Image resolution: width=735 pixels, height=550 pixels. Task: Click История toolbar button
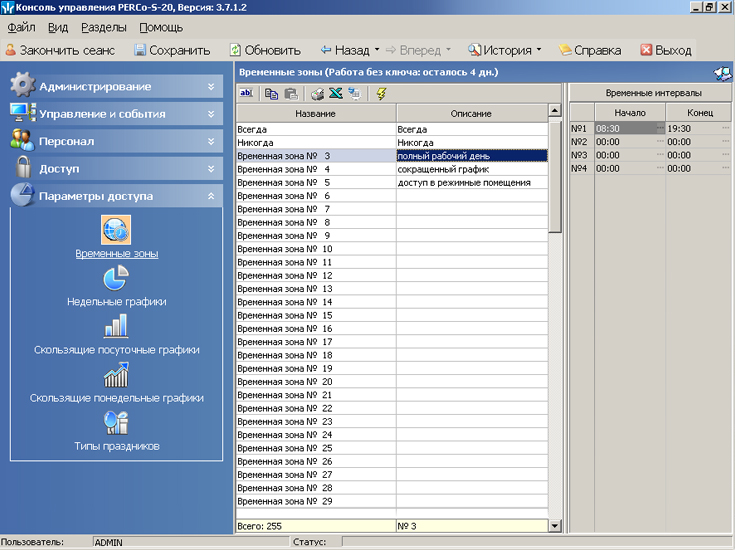500,50
